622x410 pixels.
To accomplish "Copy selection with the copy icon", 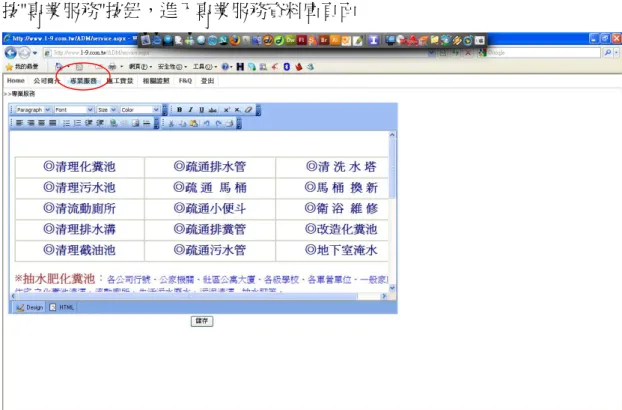I will coord(182,124).
